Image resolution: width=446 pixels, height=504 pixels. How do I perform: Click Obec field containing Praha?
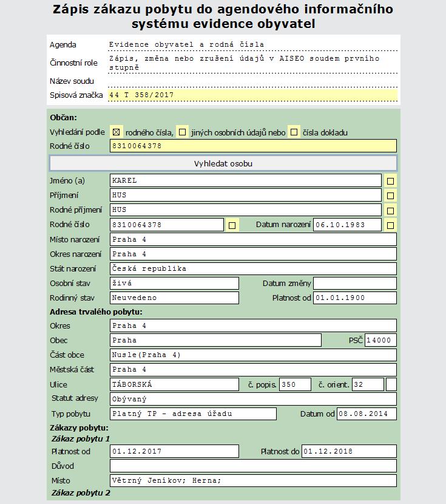(215, 340)
